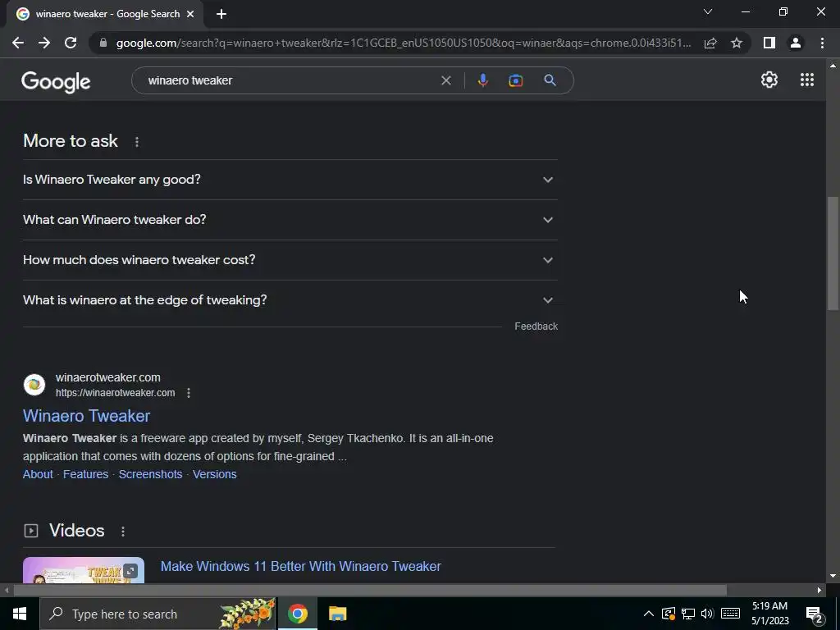The height and width of the screenshot is (630, 840).
Task: Open Videos section options menu
Action: point(123,531)
